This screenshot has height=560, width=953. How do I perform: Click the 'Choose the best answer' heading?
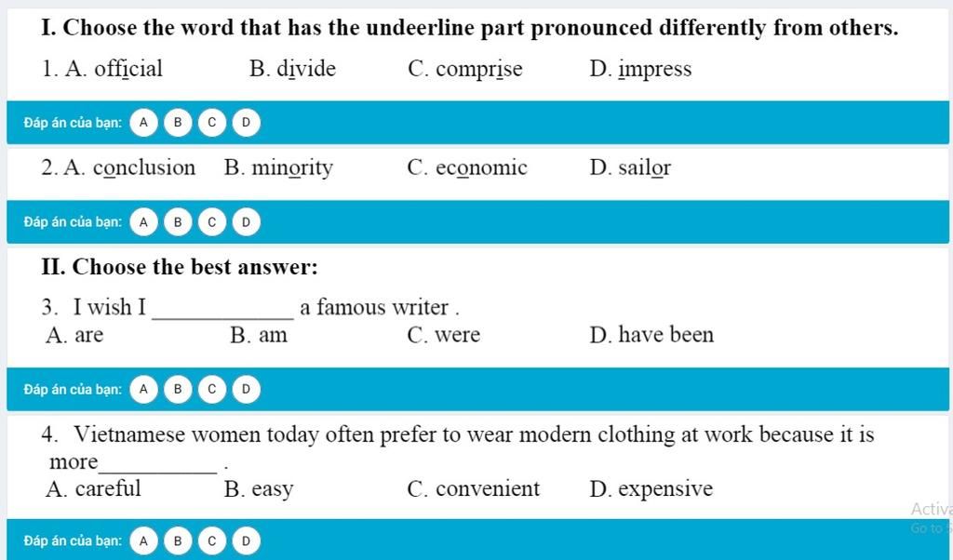click(180, 268)
